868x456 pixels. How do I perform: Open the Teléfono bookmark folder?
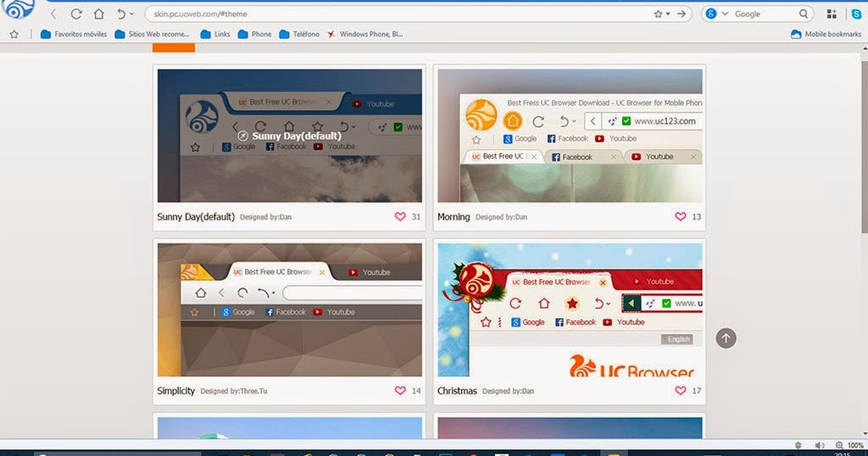click(x=299, y=34)
